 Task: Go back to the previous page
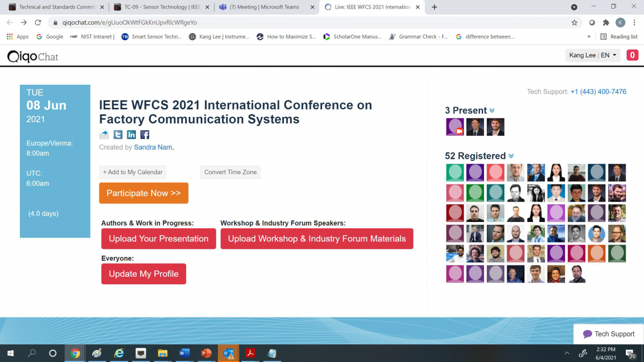click(x=10, y=23)
